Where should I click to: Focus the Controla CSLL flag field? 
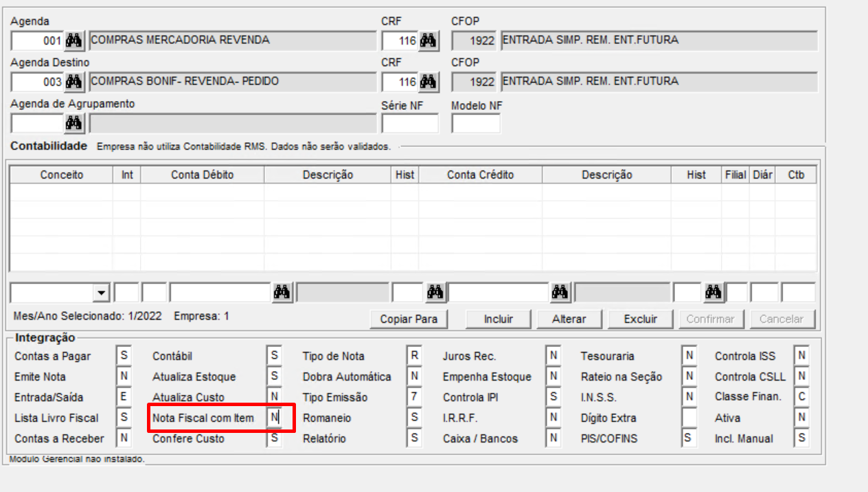click(801, 377)
